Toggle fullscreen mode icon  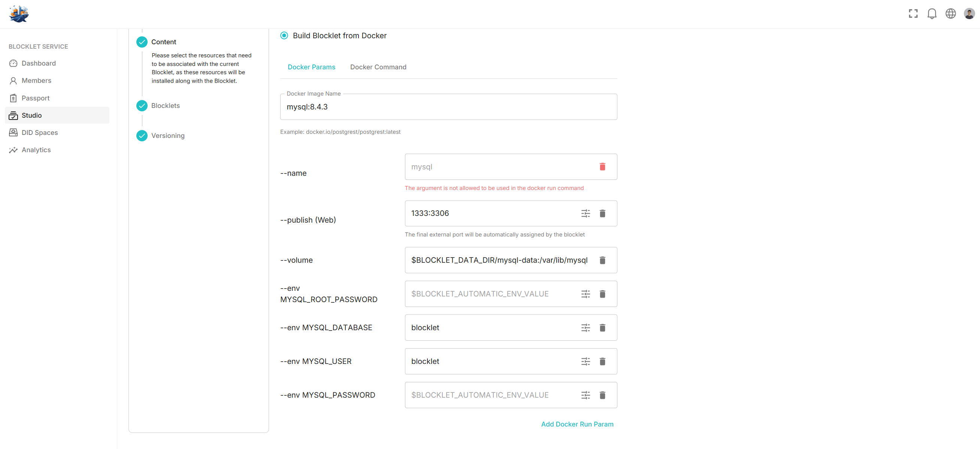click(913, 14)
